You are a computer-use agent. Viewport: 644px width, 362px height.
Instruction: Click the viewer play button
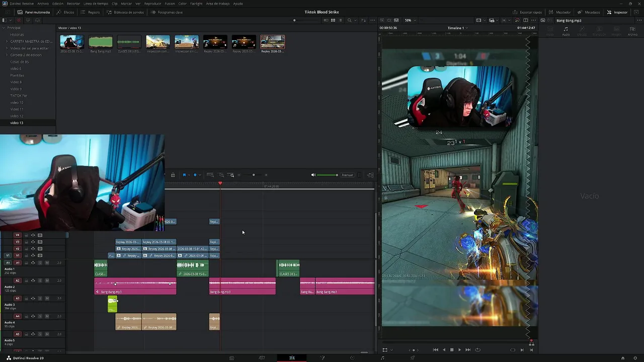point(459,350)
